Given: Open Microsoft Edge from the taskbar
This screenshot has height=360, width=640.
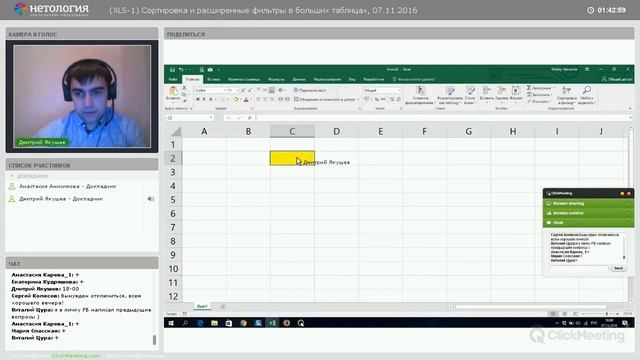Looking at the screenshot, I should coord(200,323).
